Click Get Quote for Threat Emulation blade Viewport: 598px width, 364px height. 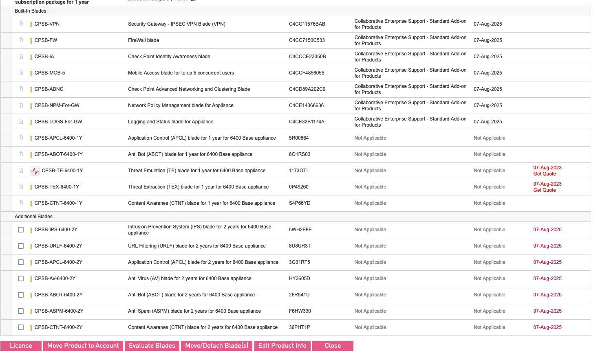pyautogui.click(x=545, y=174)
